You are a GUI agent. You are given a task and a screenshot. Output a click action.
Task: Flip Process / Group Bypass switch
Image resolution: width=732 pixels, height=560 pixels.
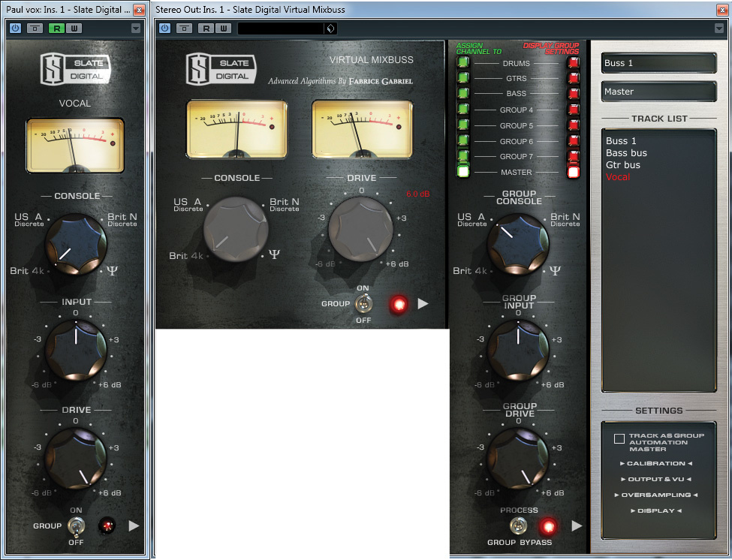click(x=518, y=526)
